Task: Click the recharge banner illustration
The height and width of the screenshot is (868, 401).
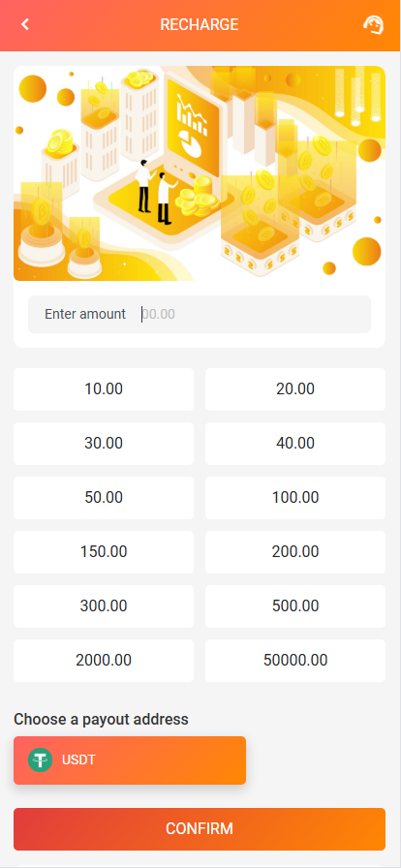Action: pyautogui.click(x=200, y=173)
